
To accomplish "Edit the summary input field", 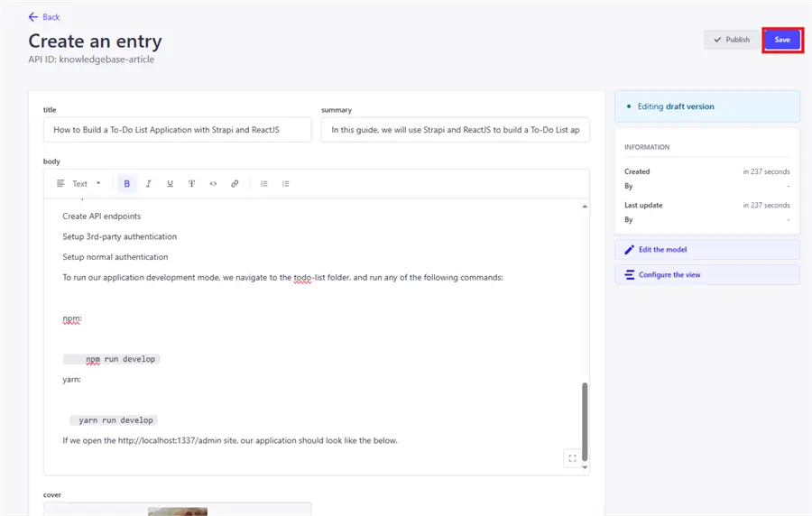I will (x=456, y=130).
